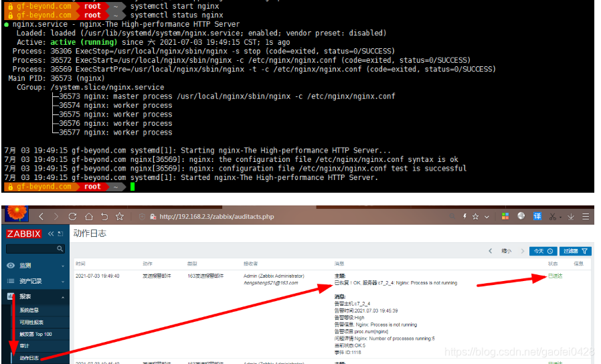Click the 今天 time selector button
Screen dimensions: 601x364
(x=543, y=251)
